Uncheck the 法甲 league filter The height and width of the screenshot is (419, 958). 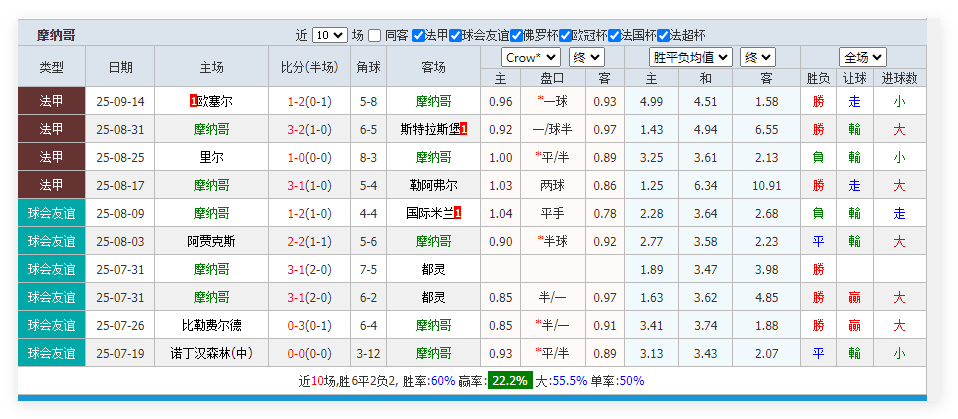[x=418, y=35]
